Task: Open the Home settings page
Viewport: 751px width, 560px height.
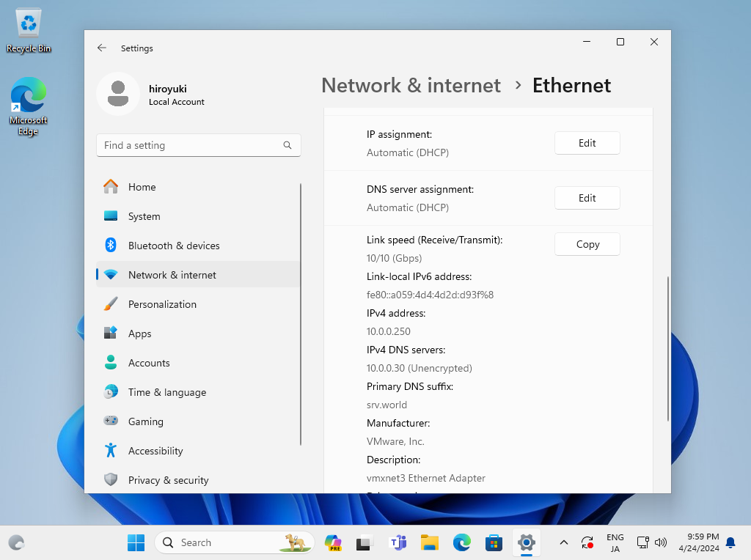Action: tap(142, 187)
